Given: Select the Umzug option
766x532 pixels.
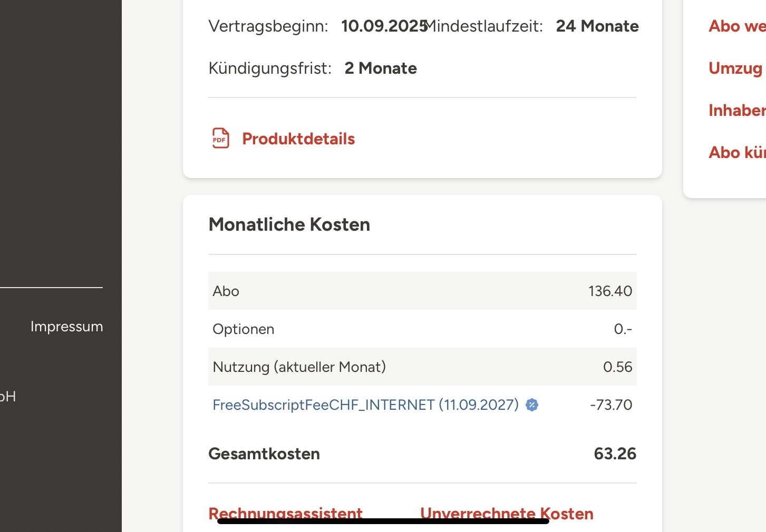Looking at the screenshot, I should (x=735, y=68).
